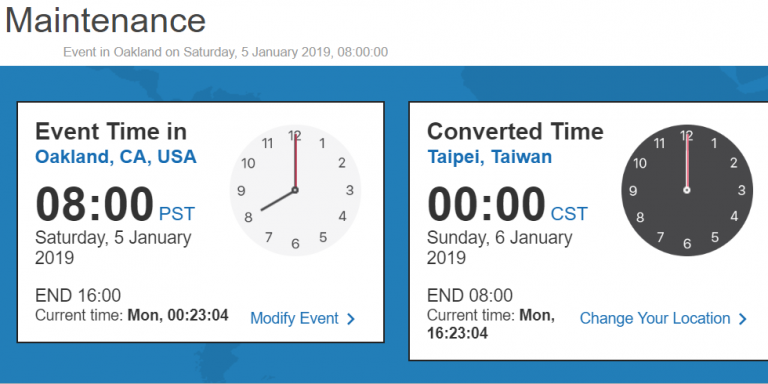The height and width of the screenshot is (384, 768).
Task: Select the Modify Event link
Action: [x=294, y=318]
